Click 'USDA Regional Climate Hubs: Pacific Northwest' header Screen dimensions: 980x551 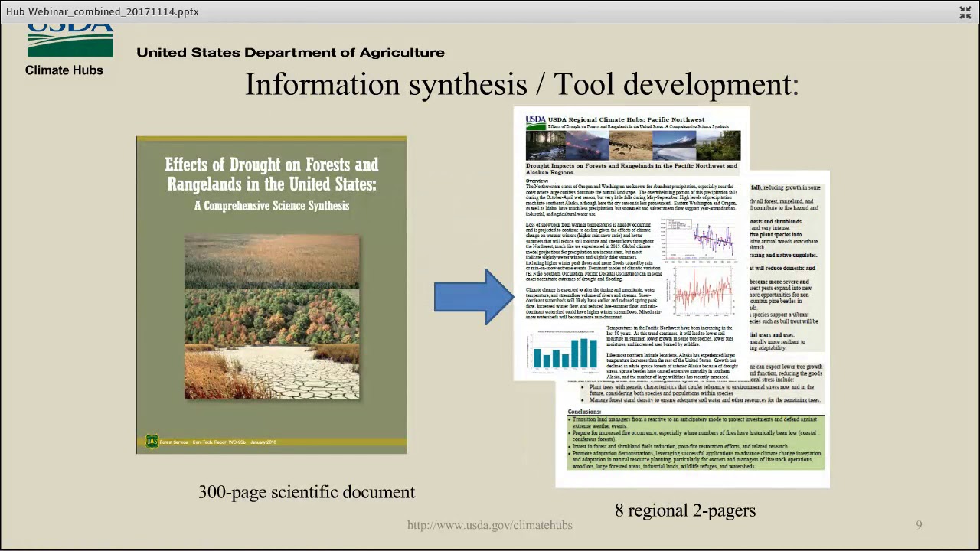[x=626, y=120]
